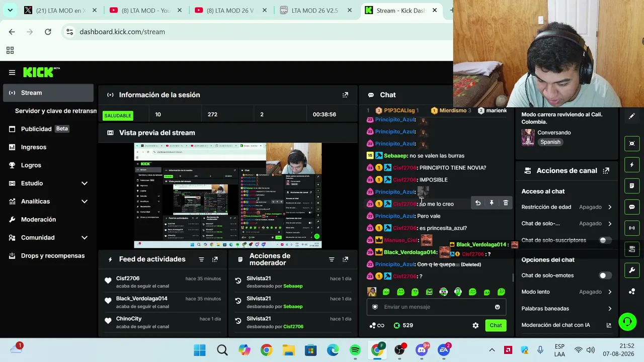Screen dimensions: 644x362
Task: Open Discord from the taskbar
Action: [422, 350]
